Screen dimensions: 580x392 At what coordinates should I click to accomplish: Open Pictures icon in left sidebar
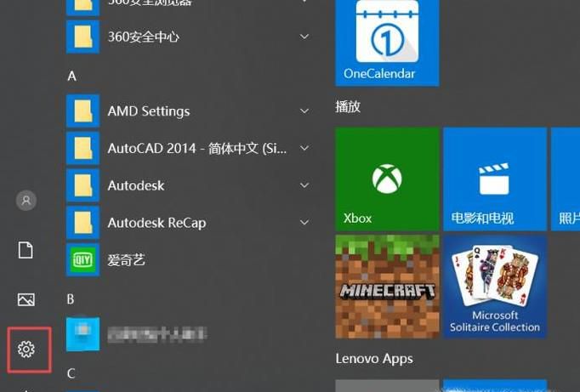pyautogui.click(x=26, y=299)
